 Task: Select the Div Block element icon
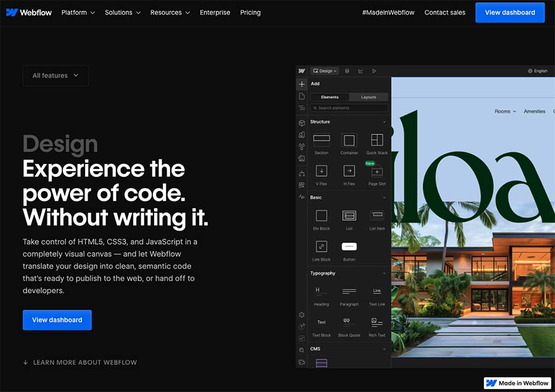pos(321,216)
